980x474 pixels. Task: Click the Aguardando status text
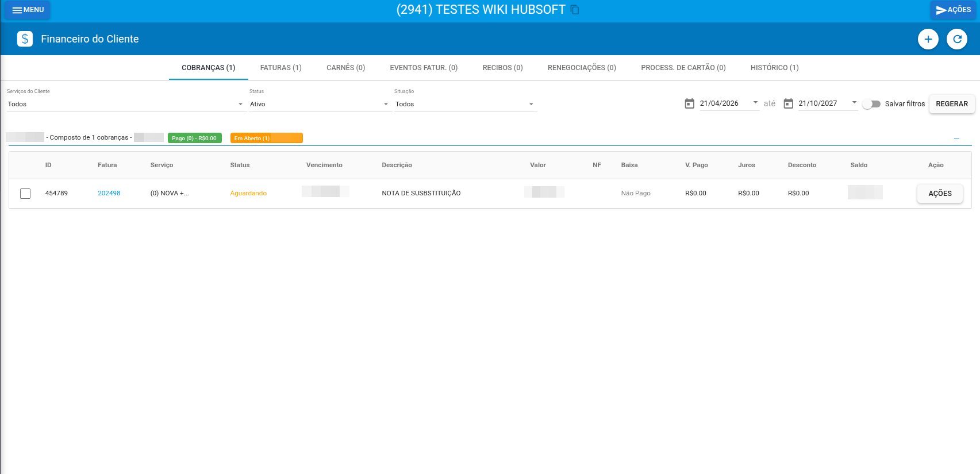[248, 193]
